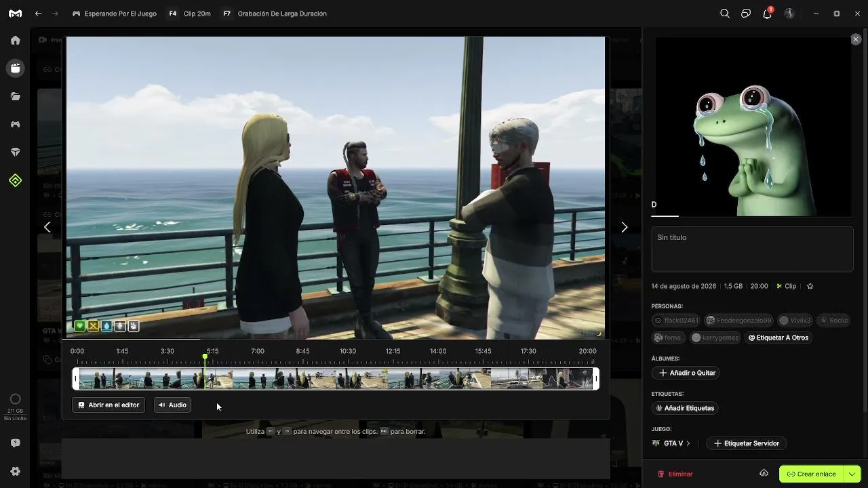868x488 pixels.
Task: Toggle the Audio button
Action: point(172,405)
